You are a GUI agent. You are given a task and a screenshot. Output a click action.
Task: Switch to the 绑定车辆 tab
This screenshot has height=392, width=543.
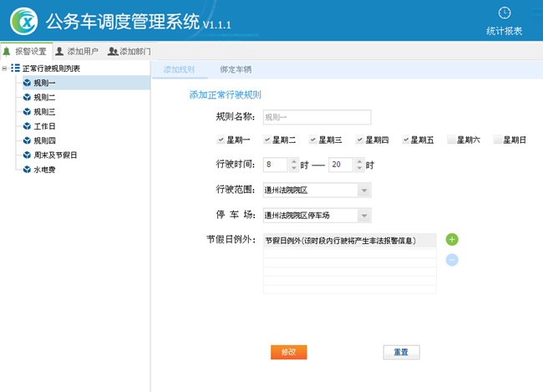pyautogui.click(x=236, y=69)
